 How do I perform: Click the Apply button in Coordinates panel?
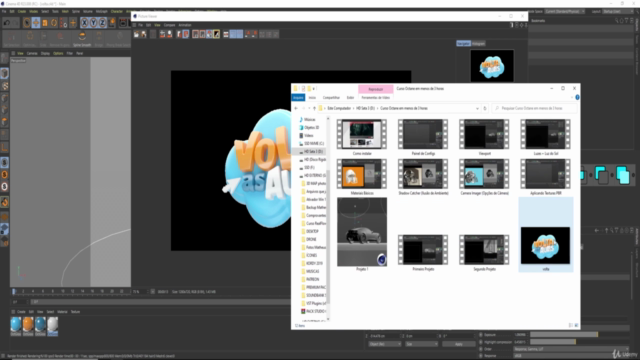[x=459, y=344]
